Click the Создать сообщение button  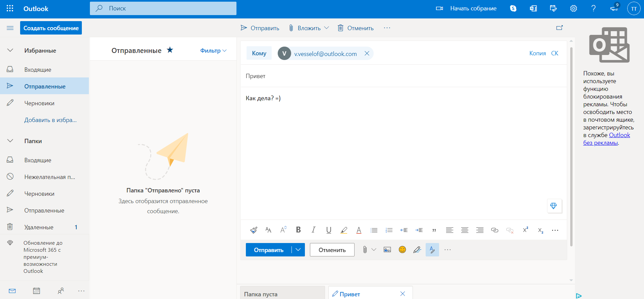tap(51, 28)
